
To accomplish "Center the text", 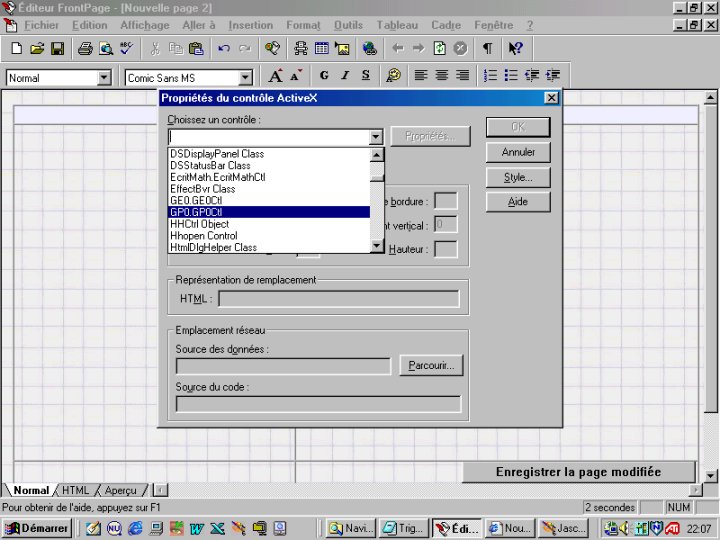I will (442, 75).
